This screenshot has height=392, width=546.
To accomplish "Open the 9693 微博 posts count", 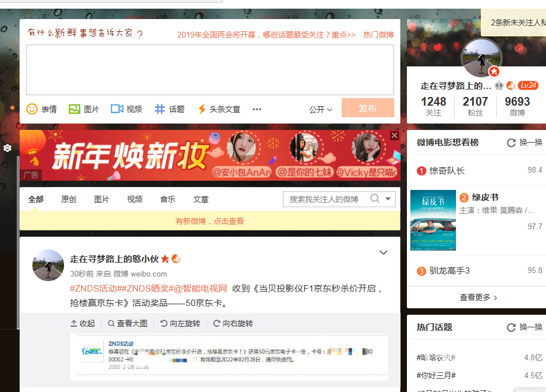I will click(x=518, y=106).
